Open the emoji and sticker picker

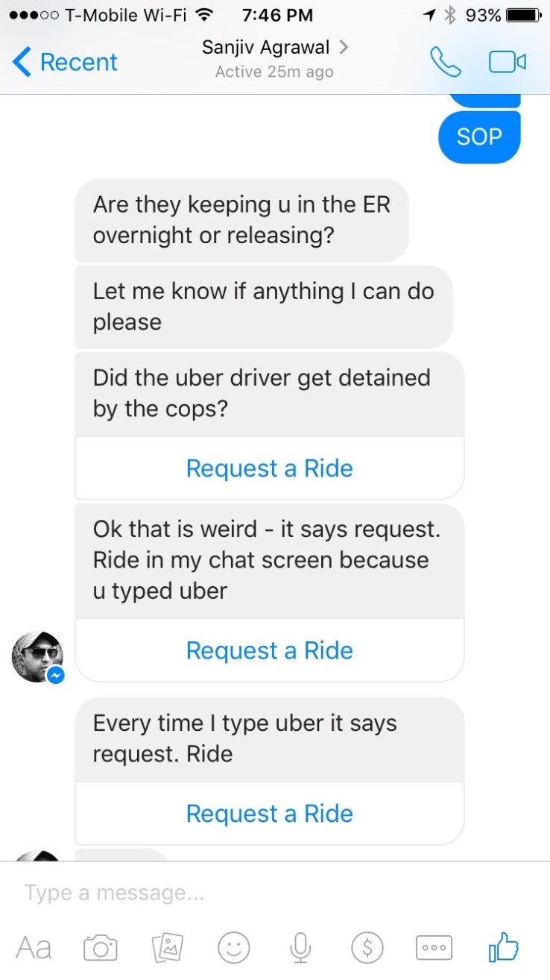233,948
